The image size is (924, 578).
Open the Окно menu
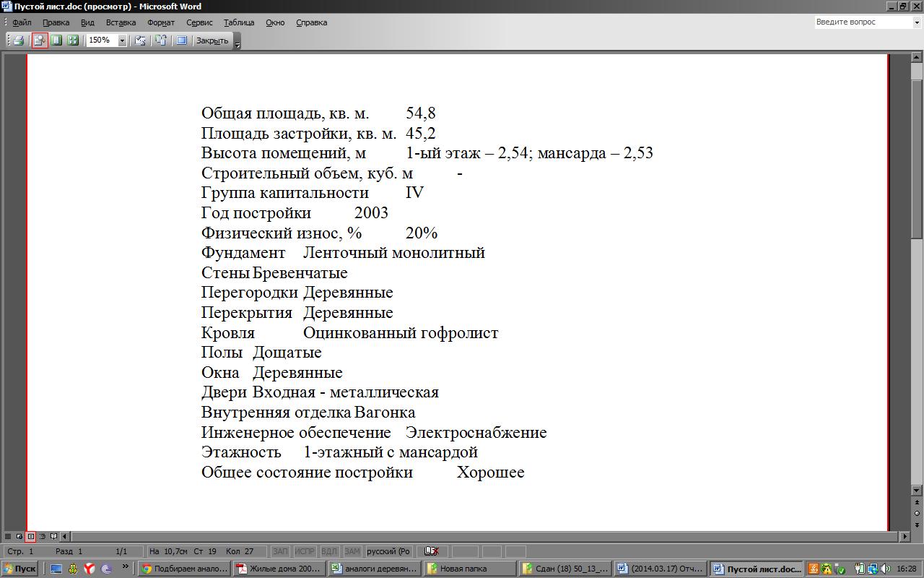click(275, 22)
